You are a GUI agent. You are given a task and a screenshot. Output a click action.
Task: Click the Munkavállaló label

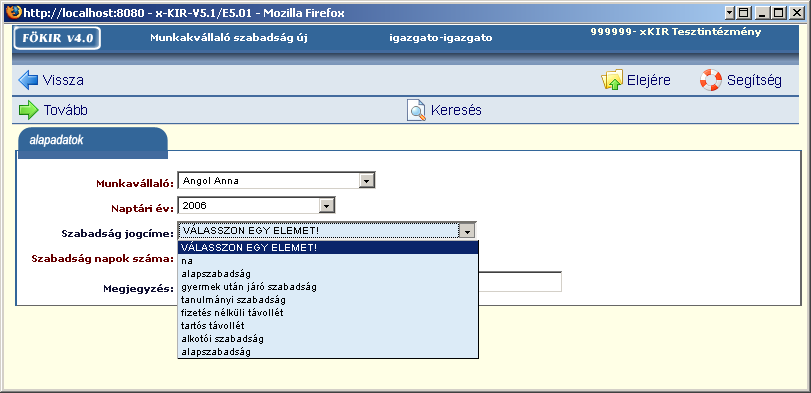click(135, 183)
